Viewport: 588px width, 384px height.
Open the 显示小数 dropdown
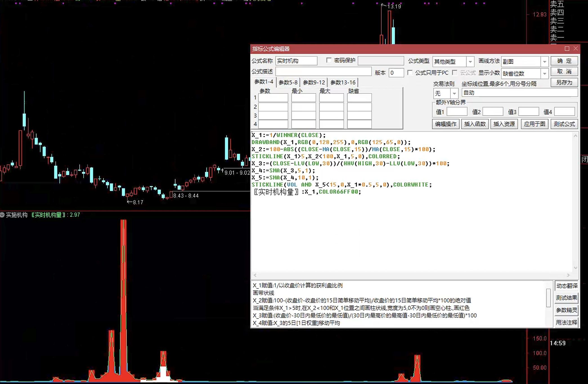(x=545, y=74)
